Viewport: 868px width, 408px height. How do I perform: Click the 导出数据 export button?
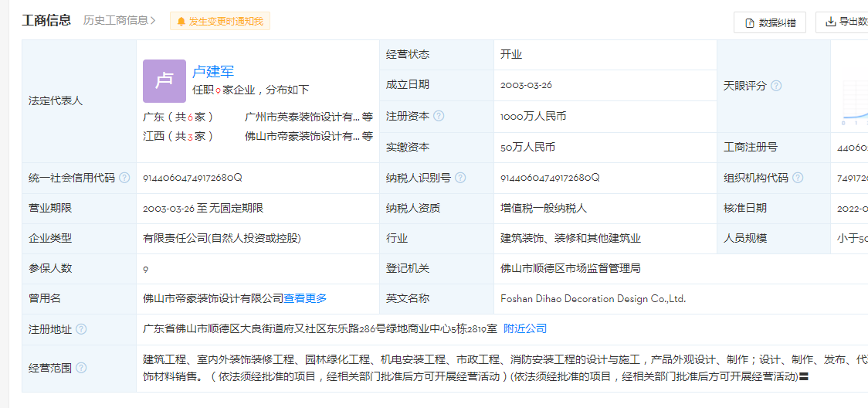pyautogui.click(x=843, y=22)
